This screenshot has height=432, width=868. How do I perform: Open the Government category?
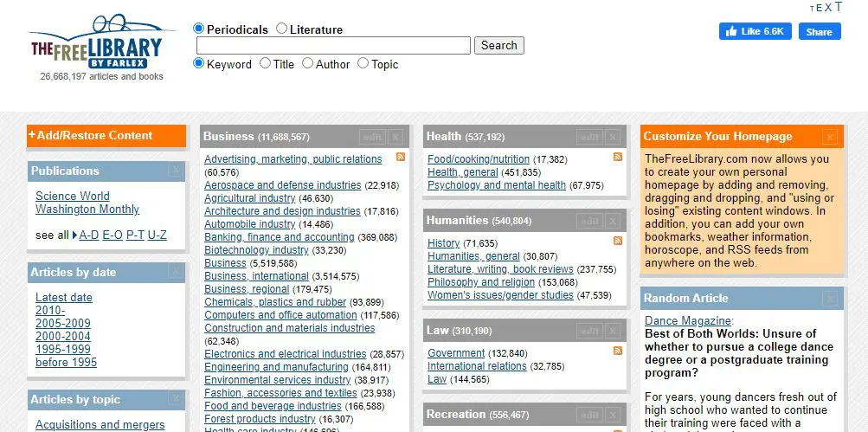click(456, 353)
